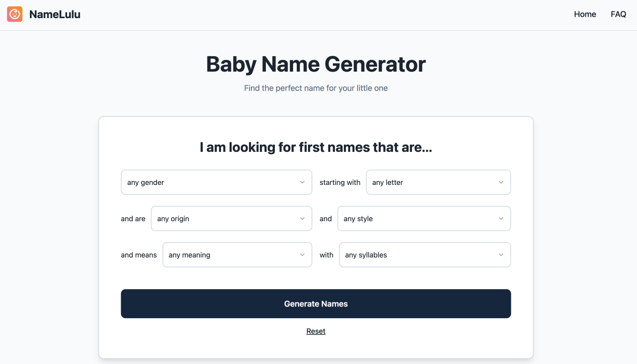The height and width of the screenshot is (364, 637).
Task: Click the "Baby Name Generator" heading
Action: point(316,64)
